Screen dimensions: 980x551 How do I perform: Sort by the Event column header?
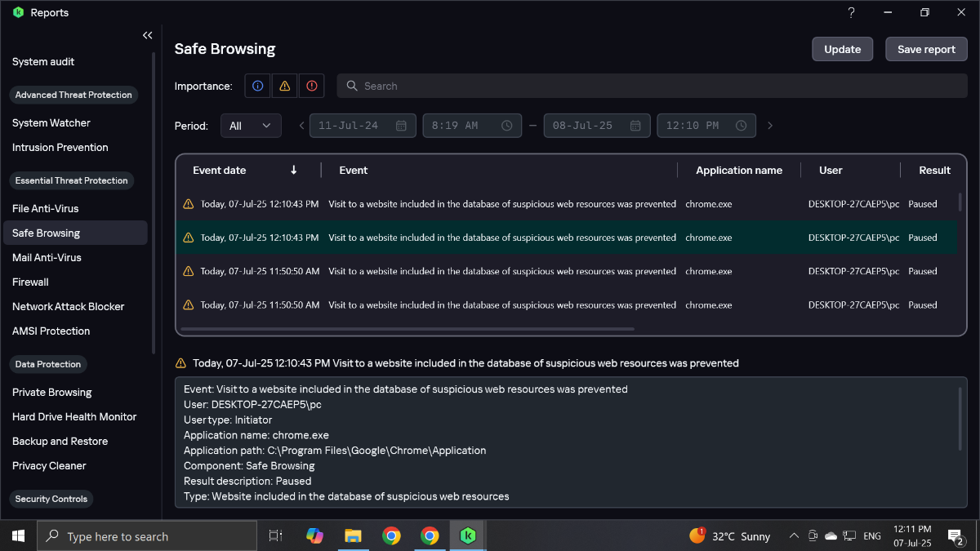coord(354,170)
